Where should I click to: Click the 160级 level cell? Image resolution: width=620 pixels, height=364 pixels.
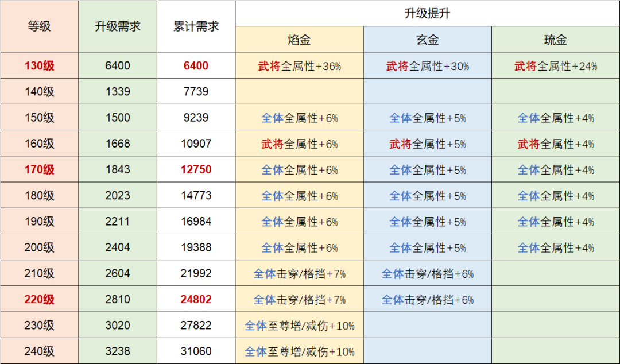tap(39, 144)
